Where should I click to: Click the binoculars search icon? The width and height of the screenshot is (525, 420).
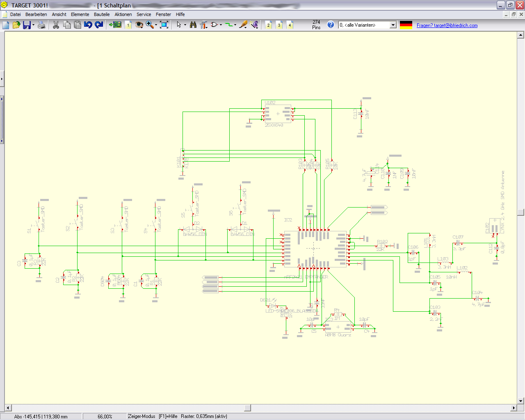pyautogui.click(x=193, y=25)
